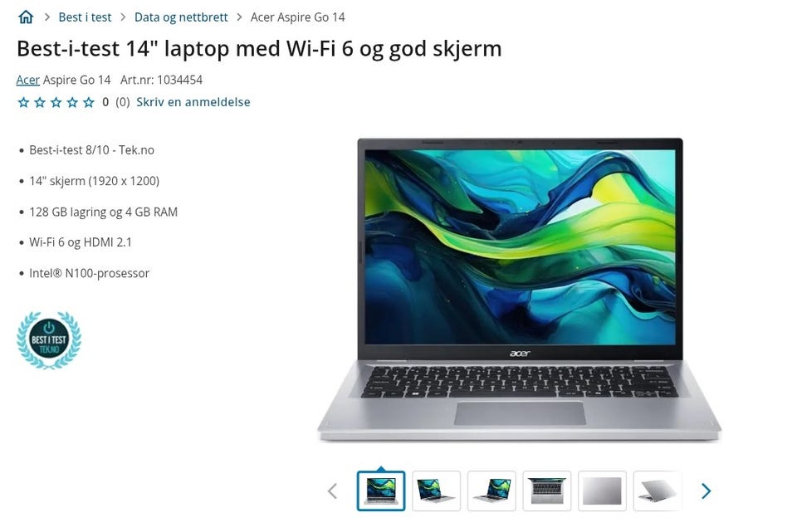Go to the home page icon

click(26, 17)
